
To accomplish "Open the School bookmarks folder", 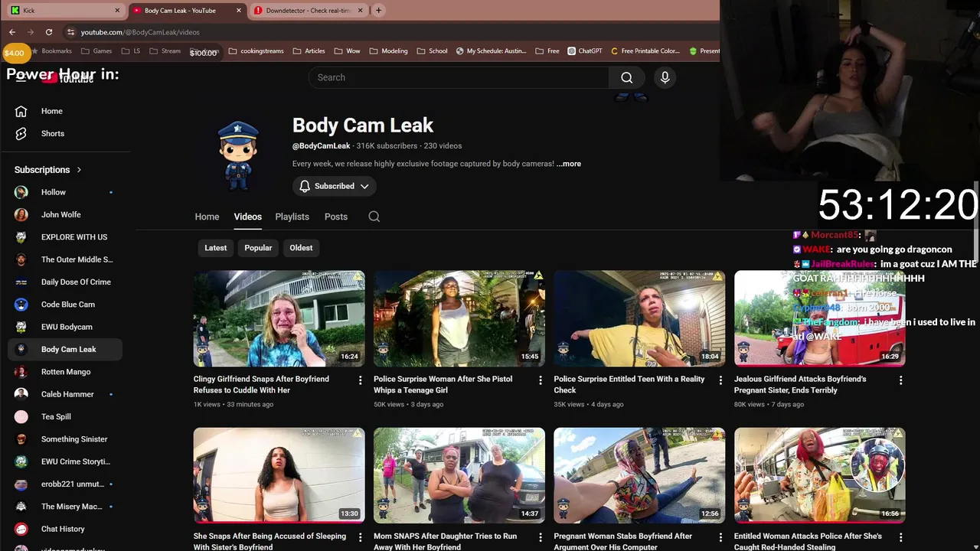I will click(432, 51).
